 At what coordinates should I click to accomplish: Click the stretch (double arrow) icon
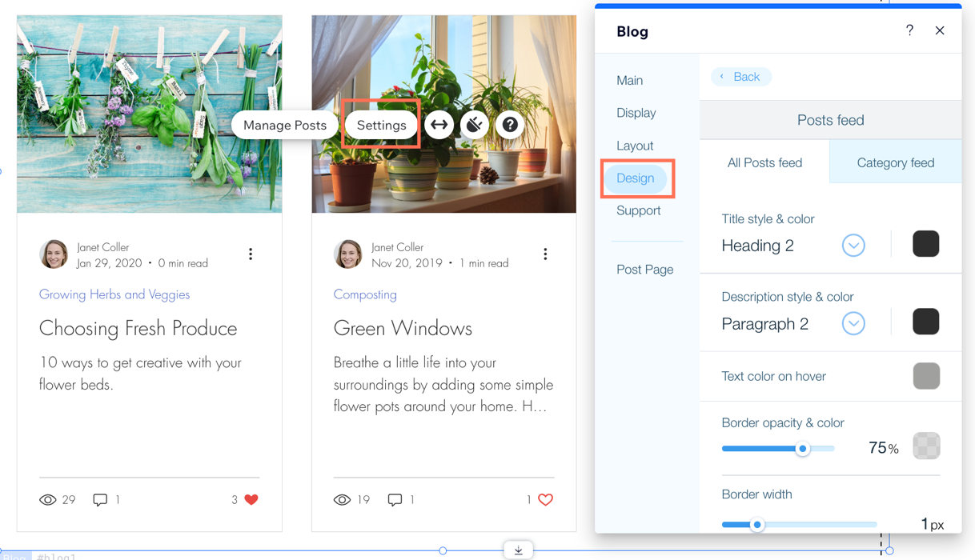tap(439, 125)
